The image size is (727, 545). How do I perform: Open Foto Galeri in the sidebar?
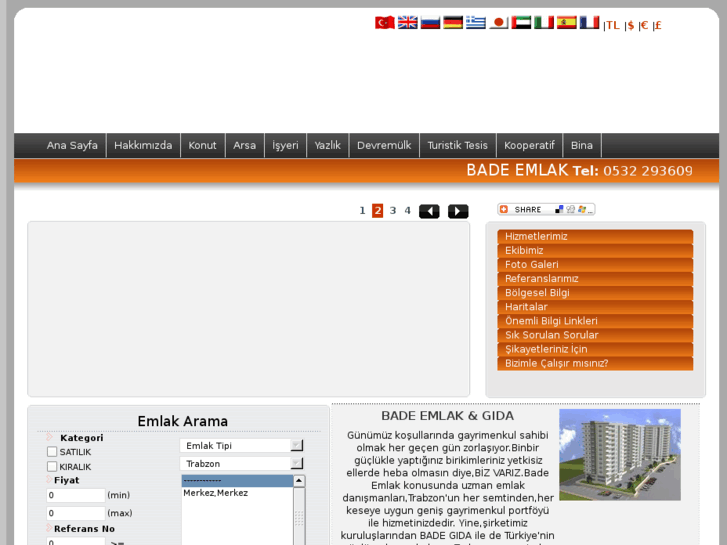click(595, 265)
